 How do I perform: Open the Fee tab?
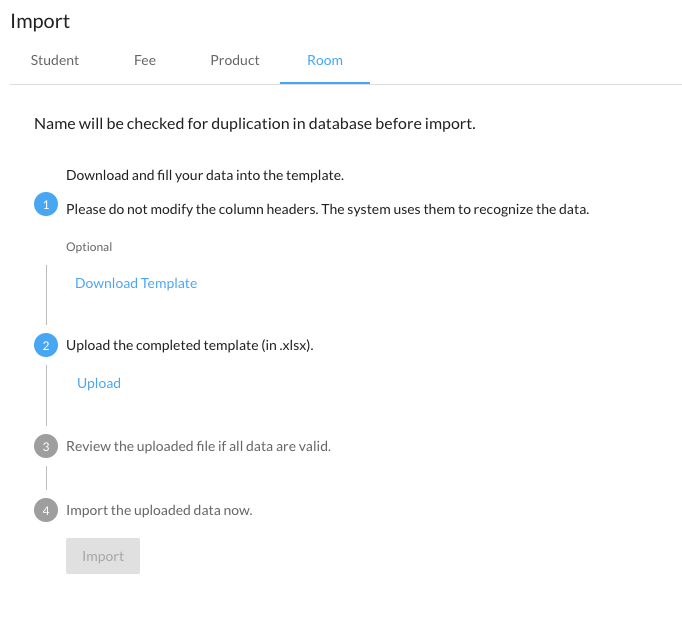(145, 60)
